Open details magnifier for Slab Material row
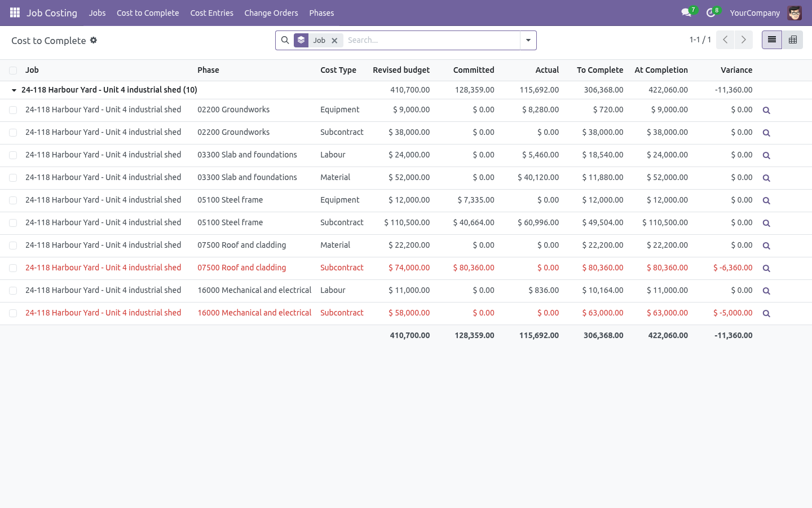Viewport: 812px width, 508px height. tap(766, 178)
